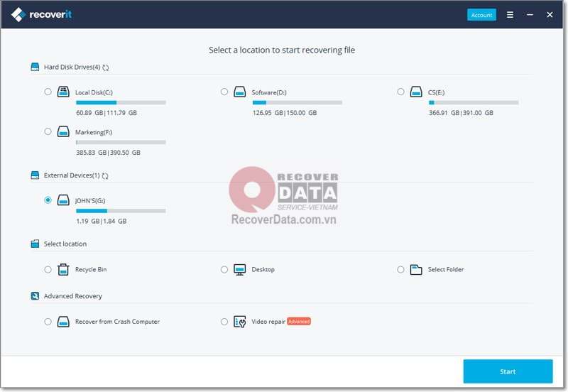Image resolution: width=568 pixels, height=392 pixels.
Task: Click the CS(E:) drive icon
Action: pyautogui.click(x=416, y=92)
